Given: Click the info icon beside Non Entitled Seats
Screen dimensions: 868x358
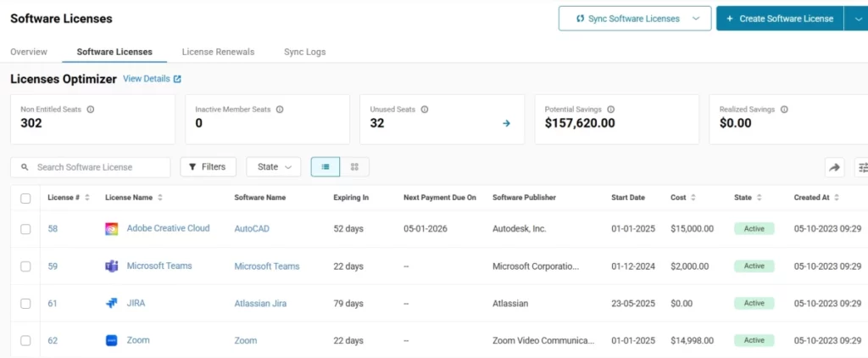Looking at the screenshot, I should tap(90, 109).
